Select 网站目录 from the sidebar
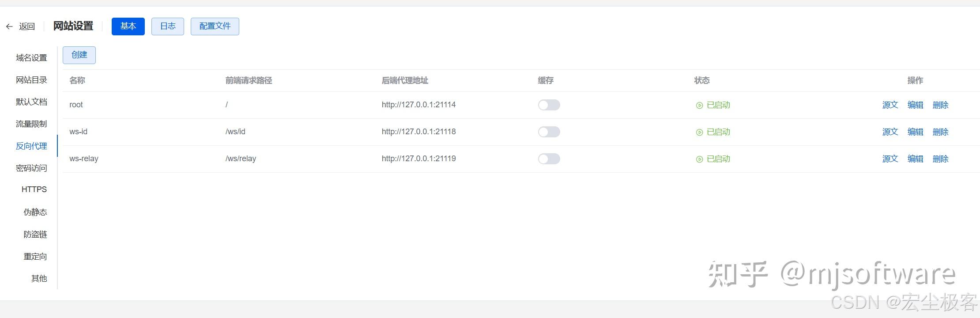This screenshot has height=318, width=980. [x=31, y=79]
